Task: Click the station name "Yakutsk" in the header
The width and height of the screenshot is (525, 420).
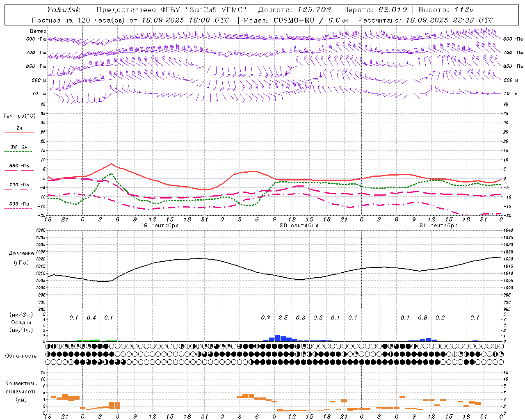Action: (x=63, y=10)
